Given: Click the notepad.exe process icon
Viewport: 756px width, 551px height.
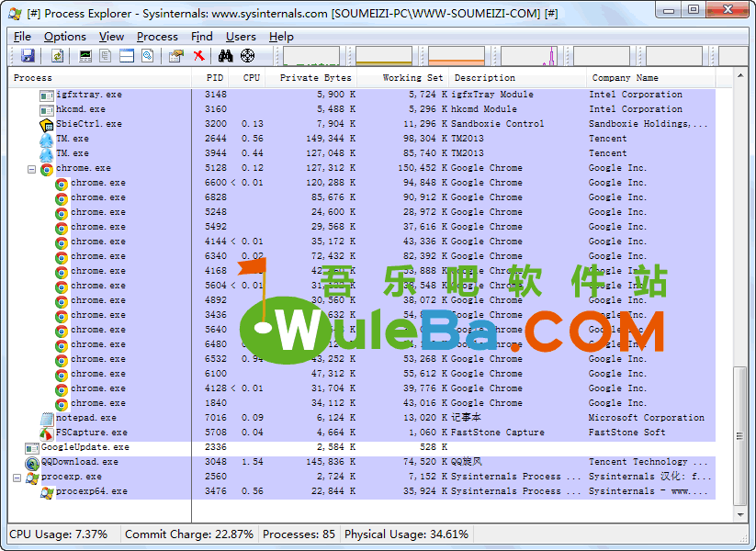Looking at the screenshot, I should [46, 419].
